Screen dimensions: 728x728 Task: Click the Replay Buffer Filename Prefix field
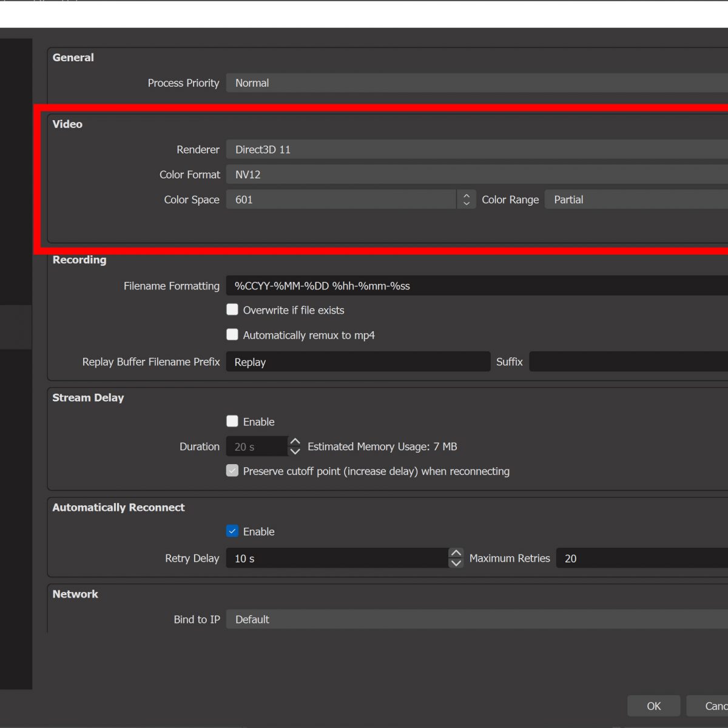tap(357, 362)
